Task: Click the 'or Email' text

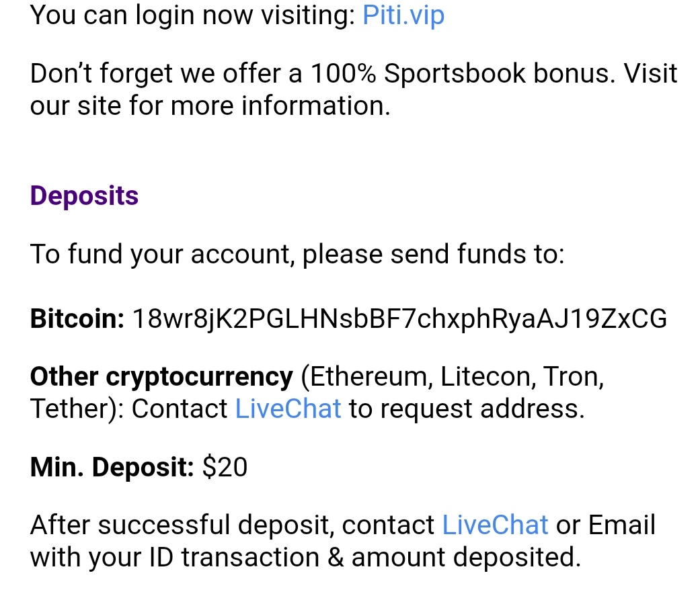Action: (x=605, y=524)
